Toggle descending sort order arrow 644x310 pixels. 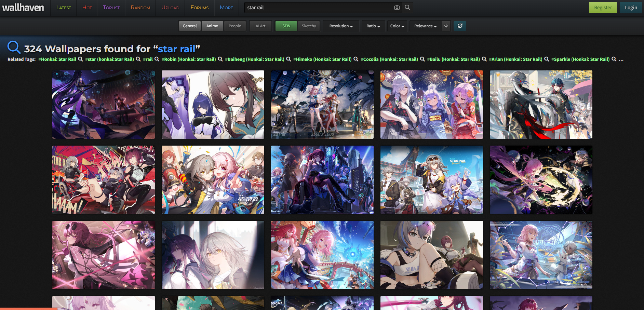(446, 26)
